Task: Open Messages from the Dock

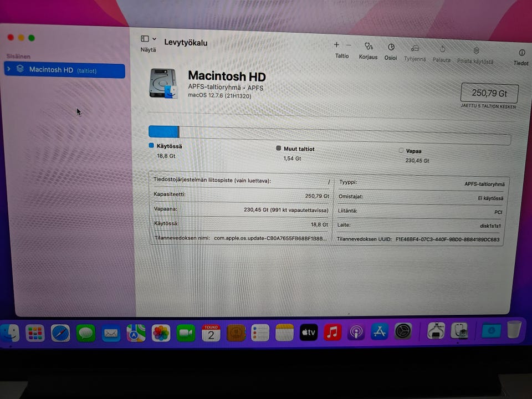Action: 85,333
